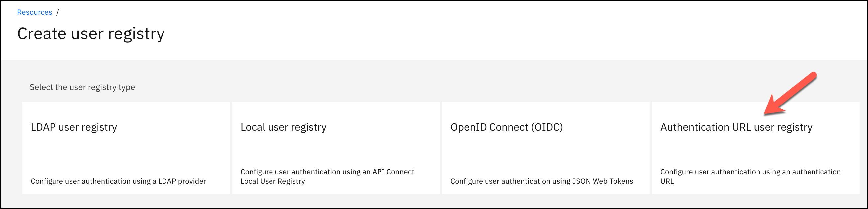Click the breadcrumb slash separator after Resources
The width and height of the screenshot is (868, 209).
coord(57,13)
